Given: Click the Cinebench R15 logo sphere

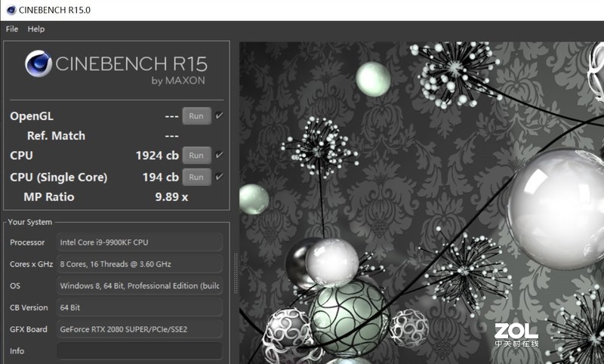Looking at the screenshot, I should pyautogui.click(x=39, y=63).
